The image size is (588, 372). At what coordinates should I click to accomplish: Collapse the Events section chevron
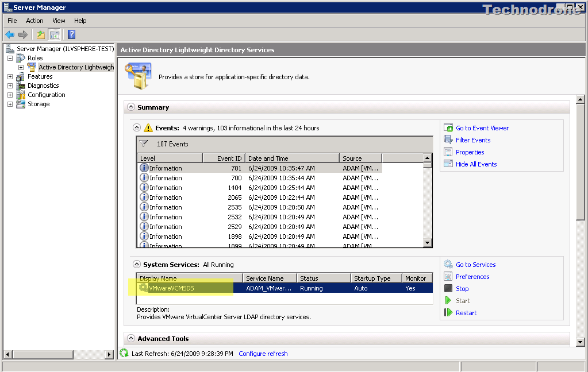(137, 128)
